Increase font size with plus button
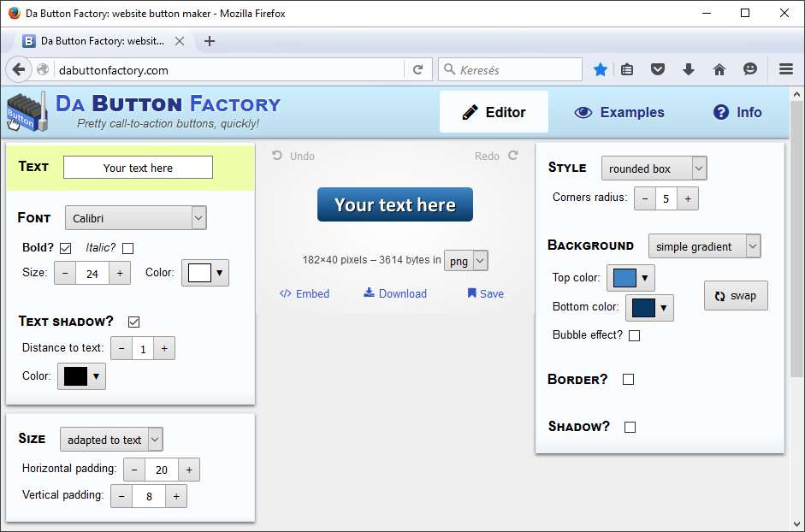805x532 pixels. click(x=120, y=273)
